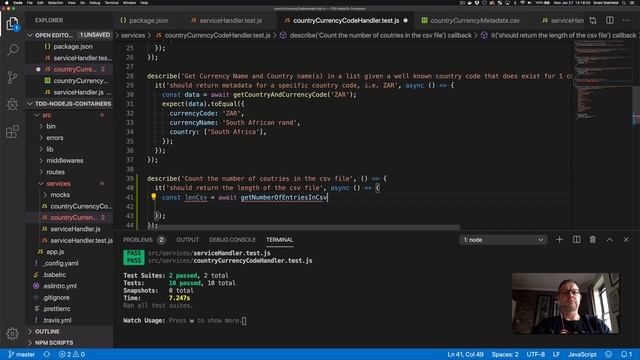Open the Extensions view
This screenshot has height=360, width=640.
point(13,131)
